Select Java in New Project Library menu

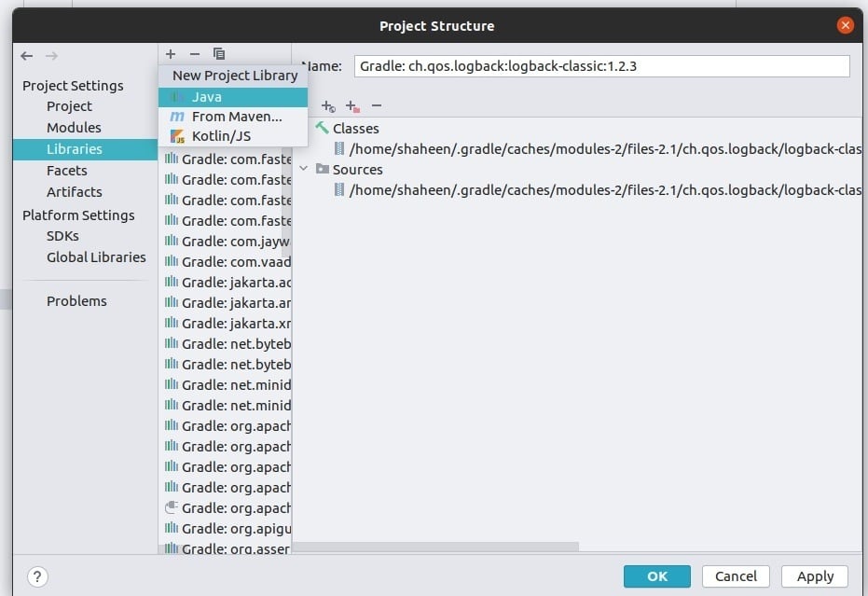[x=233, y=97]
